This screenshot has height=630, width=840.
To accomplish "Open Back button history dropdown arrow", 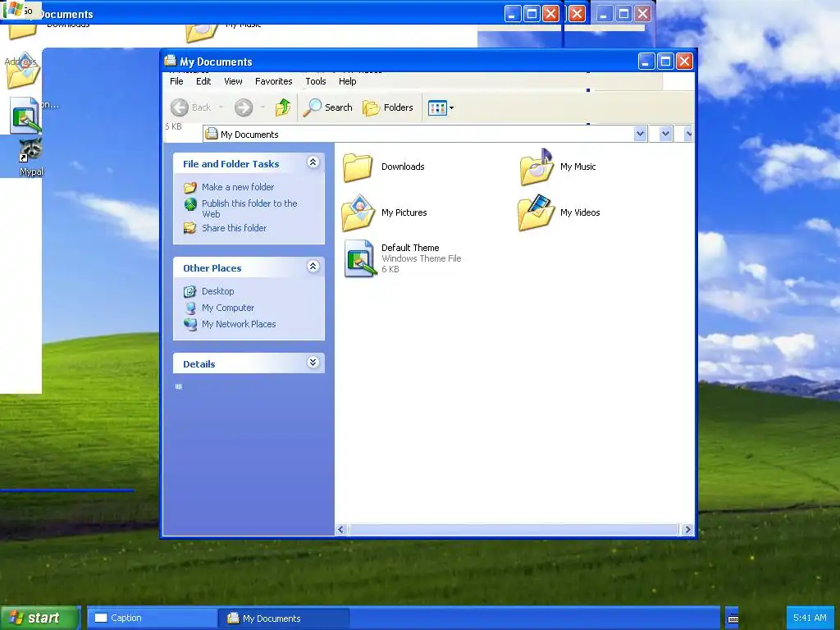I will coord(221,107).
